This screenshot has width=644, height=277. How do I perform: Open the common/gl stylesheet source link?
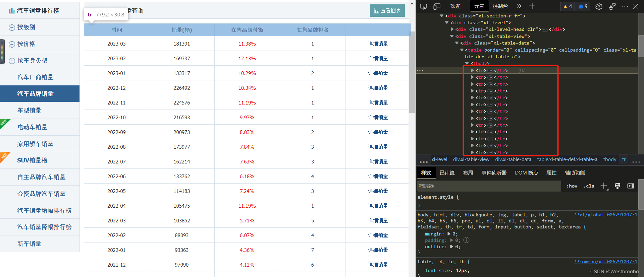(x=605, y=262)
